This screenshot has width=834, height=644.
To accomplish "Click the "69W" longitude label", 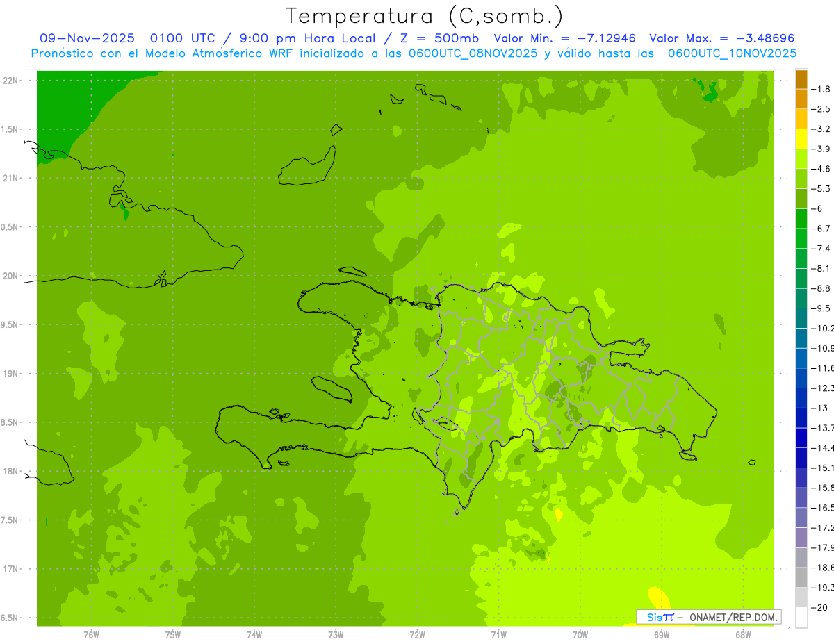I will [x=661, y=634].
